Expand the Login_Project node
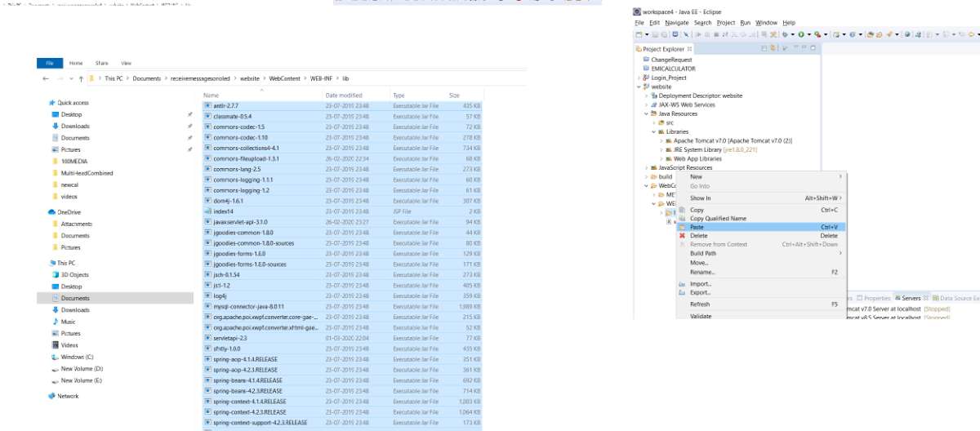This screenshot has width=980, height=431. click(639, 78)
